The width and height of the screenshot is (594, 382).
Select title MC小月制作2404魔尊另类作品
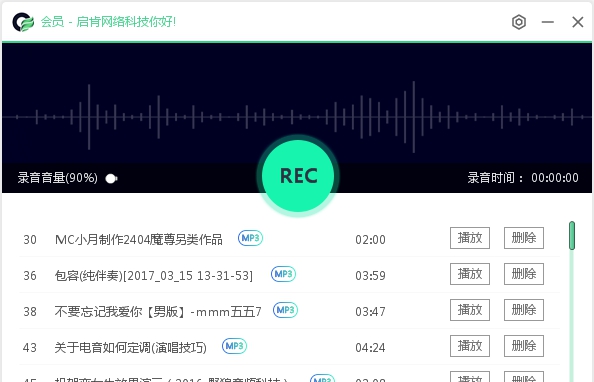pyautogui.click(x=139, y=240)
